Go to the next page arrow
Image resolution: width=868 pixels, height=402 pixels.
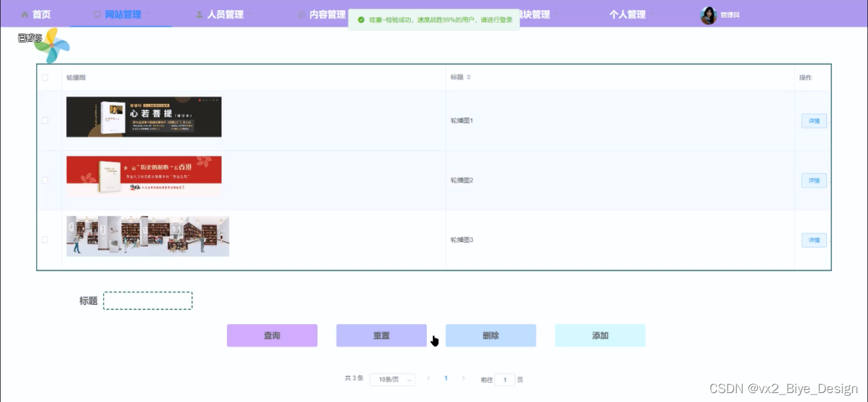(463, 378)
